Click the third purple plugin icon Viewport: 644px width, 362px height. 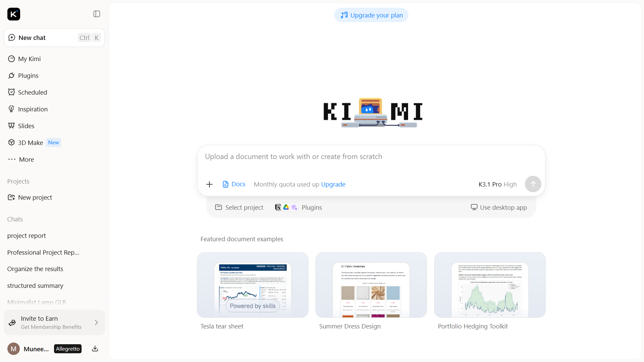tap(294, 207)
